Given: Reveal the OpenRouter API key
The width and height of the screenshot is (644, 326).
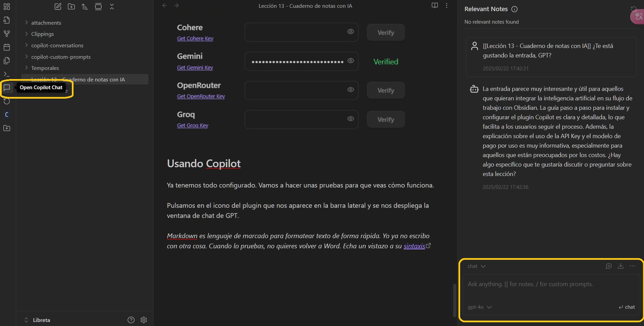Looking at the screenshot, I should click(351, 90).
